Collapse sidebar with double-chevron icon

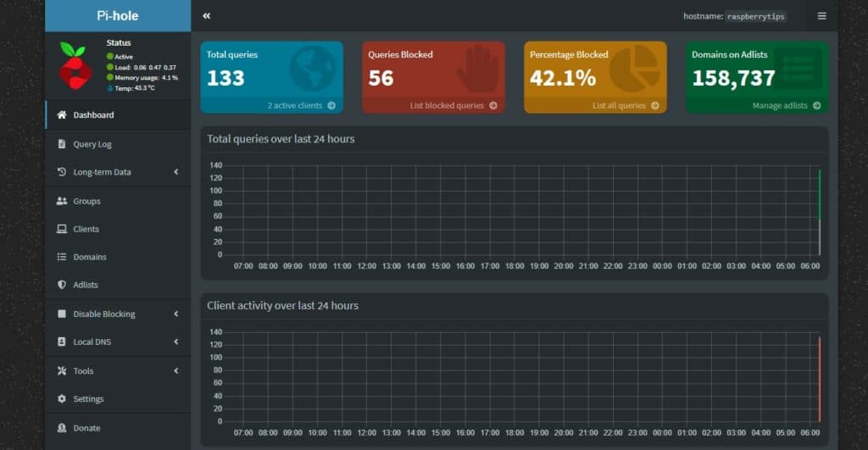click(207, 15)
